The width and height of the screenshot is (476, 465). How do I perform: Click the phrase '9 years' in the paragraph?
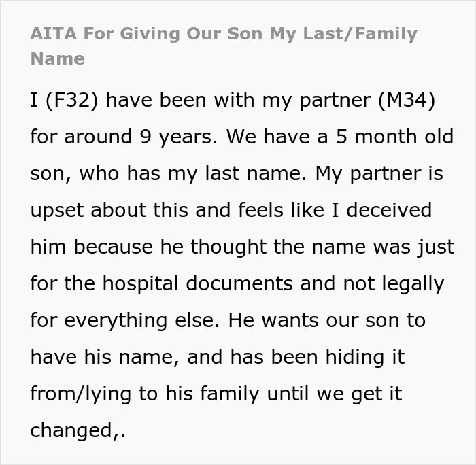pyautogui.click(x=175, y=137)
